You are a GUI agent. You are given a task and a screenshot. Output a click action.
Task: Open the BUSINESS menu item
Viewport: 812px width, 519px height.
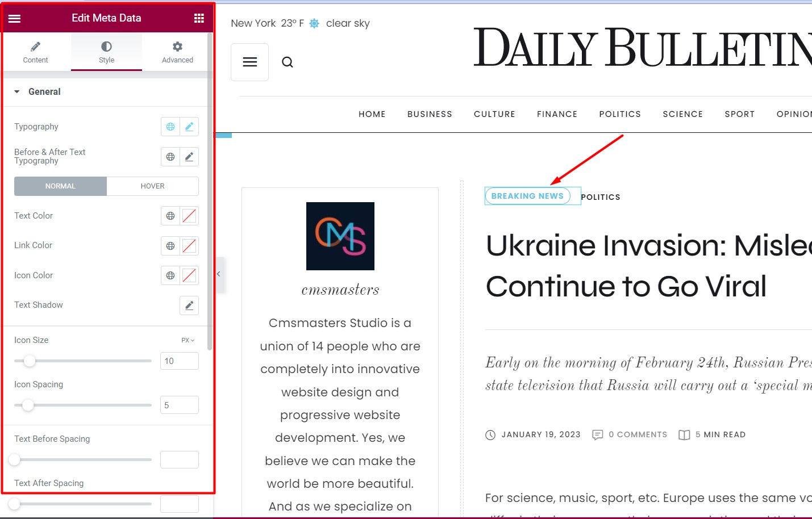pyautogui.click(x=430, y=114)
